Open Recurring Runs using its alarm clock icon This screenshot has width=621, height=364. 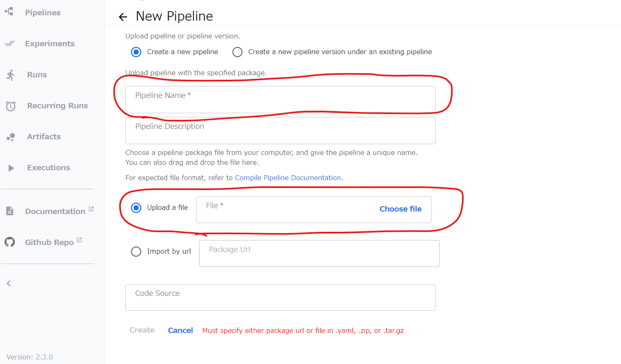10,106
